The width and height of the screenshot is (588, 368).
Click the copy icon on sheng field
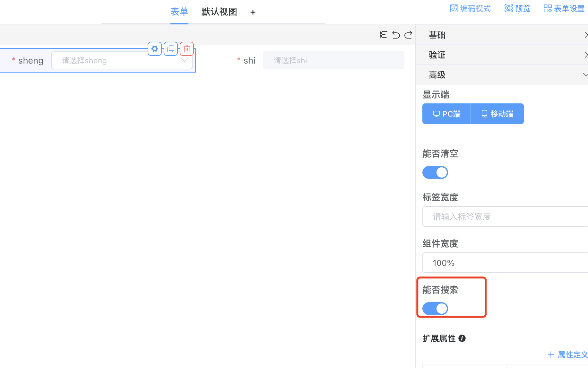pyautogui.click(x=171, y=49)
